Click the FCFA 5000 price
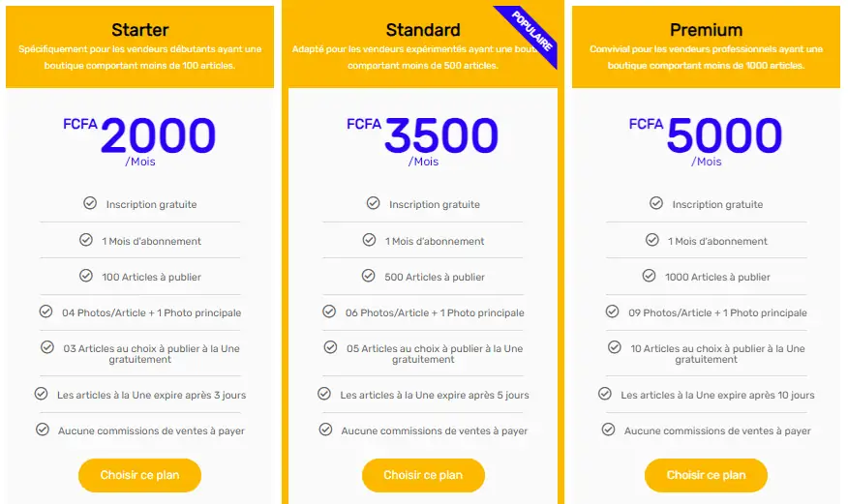 coord(723,135)
